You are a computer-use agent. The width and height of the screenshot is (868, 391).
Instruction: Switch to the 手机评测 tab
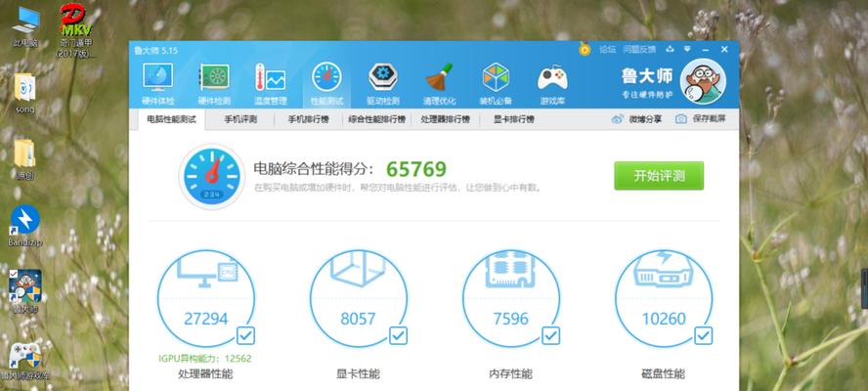(240, 119)
